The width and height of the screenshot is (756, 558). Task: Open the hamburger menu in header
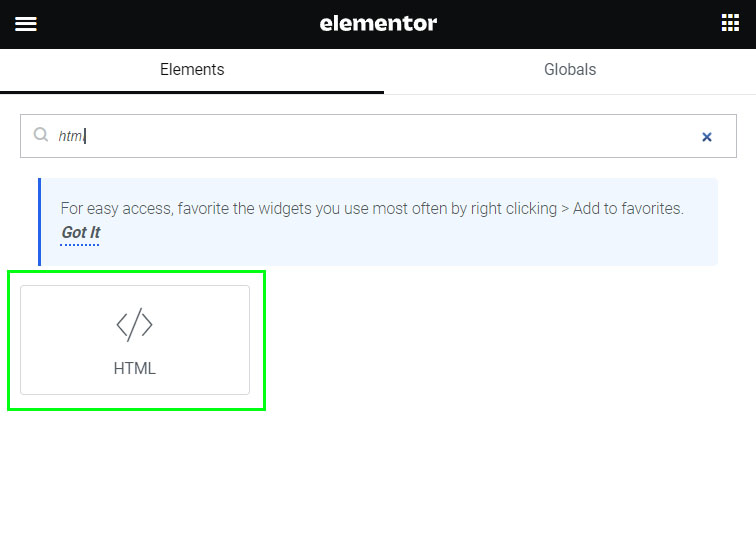pos(26,24)
